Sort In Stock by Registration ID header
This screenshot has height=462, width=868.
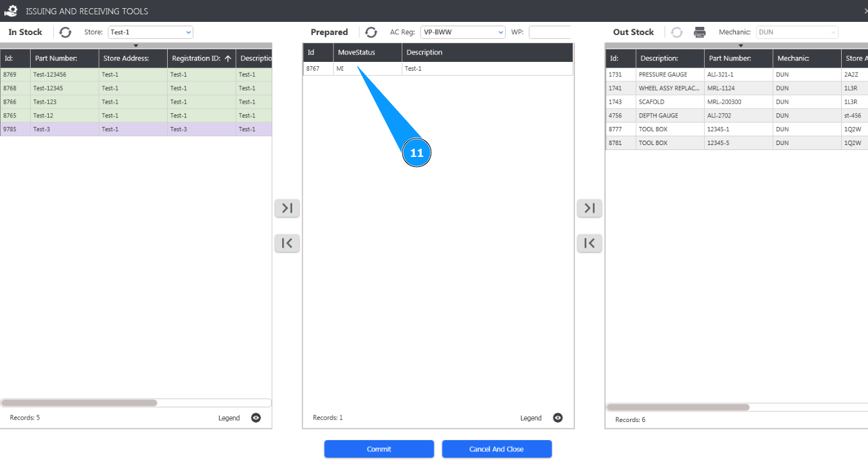[202, 59]
